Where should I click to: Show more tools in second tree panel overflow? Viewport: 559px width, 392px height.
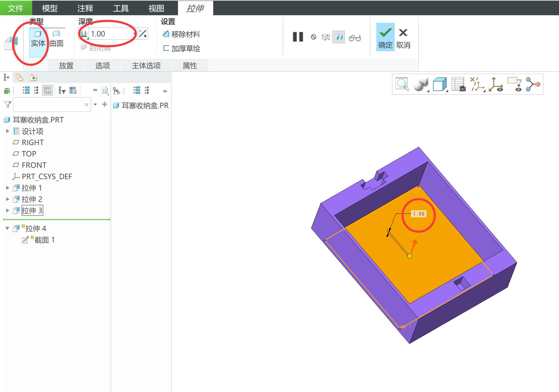pyautogui.click(x=165, y=91)
